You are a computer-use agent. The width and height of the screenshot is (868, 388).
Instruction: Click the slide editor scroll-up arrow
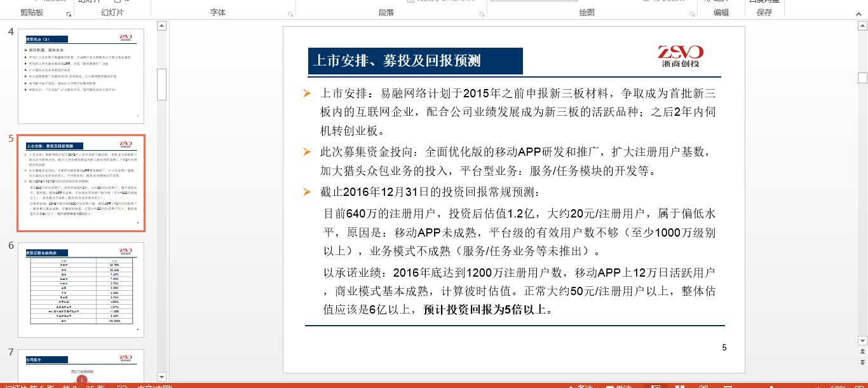[862, 26]
